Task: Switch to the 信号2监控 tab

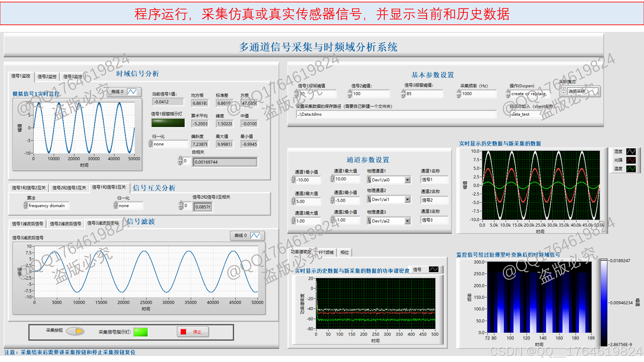Action: pos(47,77)
